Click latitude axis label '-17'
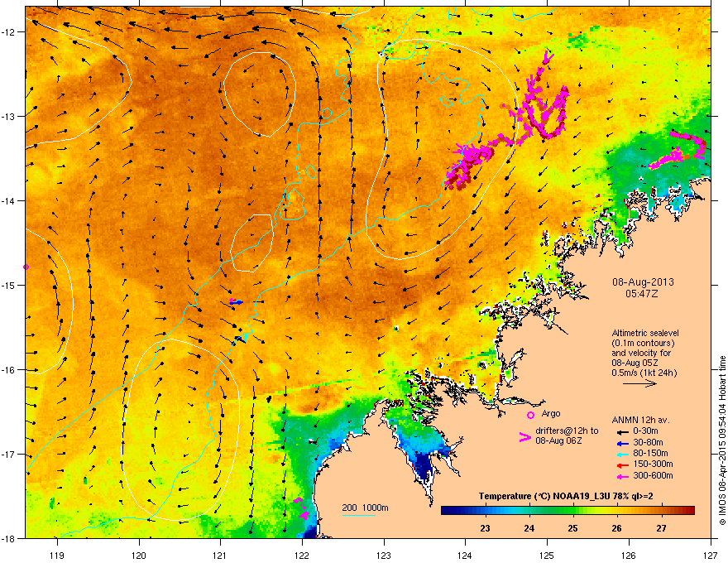This screenshot has width=728, height=563. (x=8, y=454)
